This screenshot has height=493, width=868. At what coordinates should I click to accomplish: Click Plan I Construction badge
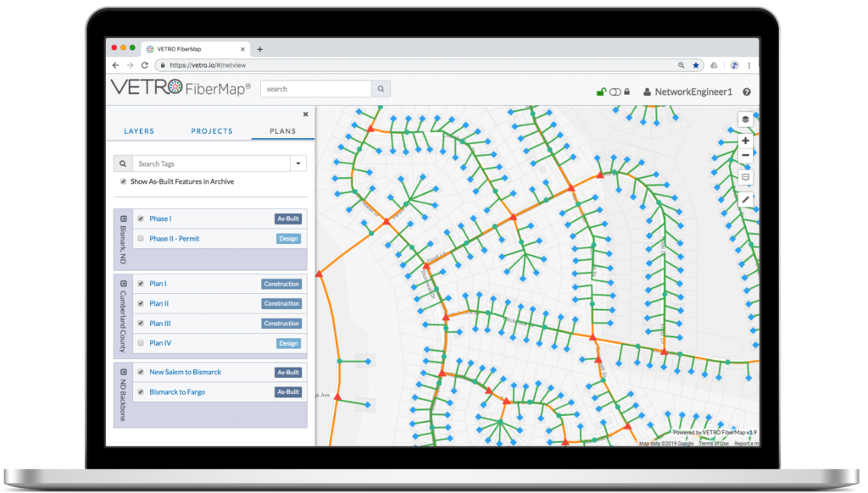click(x=281, y=284)
